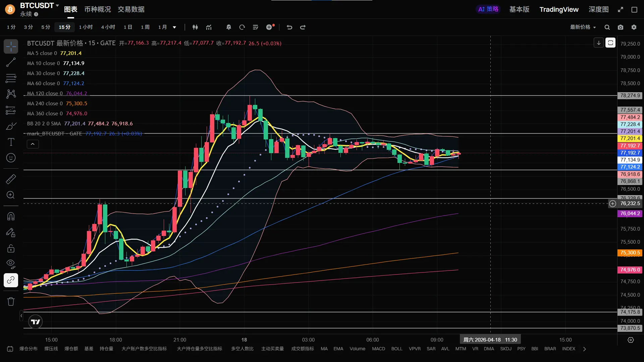Open the ruler measure tool
The width and height of the screenshot is (644, 362).
[x=11, y=179]
